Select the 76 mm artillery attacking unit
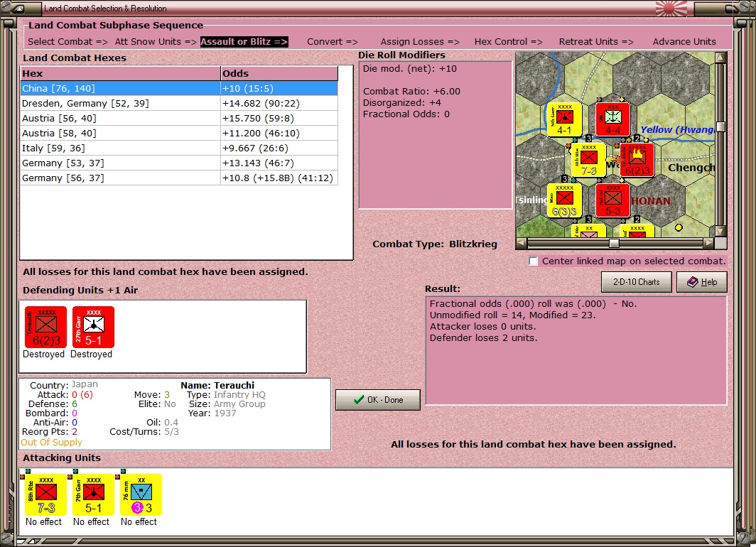This screenshot has height=547, width=756. (x=141, y=494)
